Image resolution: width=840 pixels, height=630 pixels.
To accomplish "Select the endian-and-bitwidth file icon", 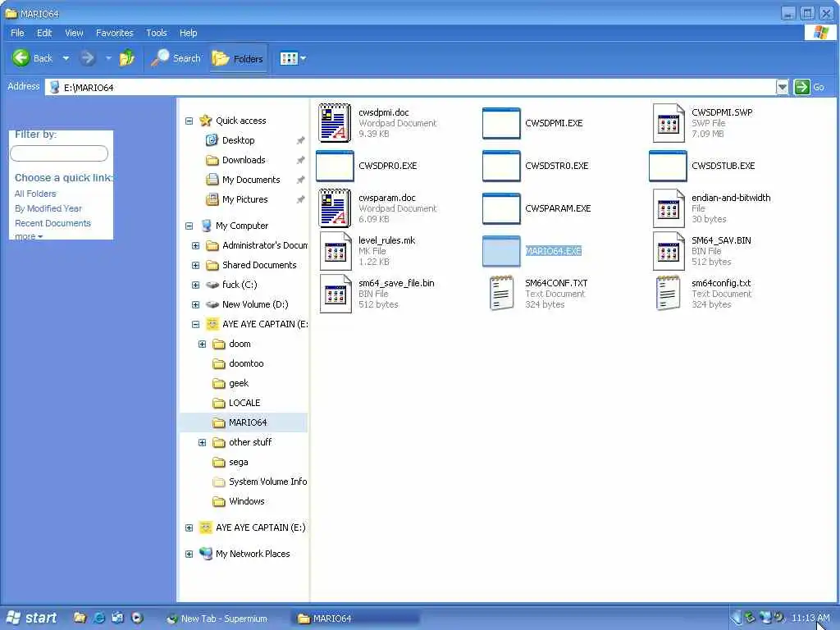I will pos(669,208).
